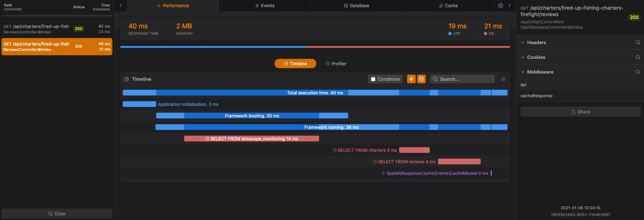The height and width of the screenshot is (220, 644).
Task: Click the 40 ms response time stat
Action: tap(144, 29)
